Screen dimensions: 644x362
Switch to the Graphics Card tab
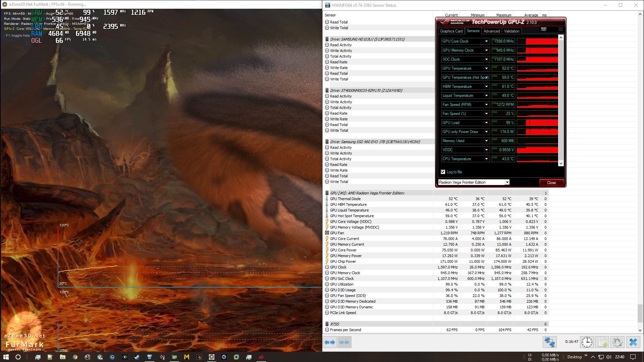click(451, 31)
